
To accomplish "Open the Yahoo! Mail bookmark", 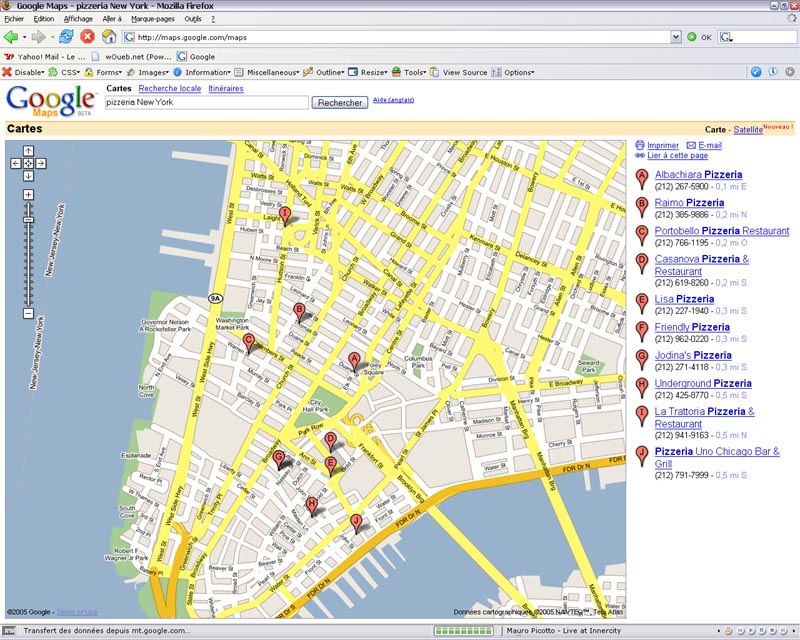I will coord(45,57).
